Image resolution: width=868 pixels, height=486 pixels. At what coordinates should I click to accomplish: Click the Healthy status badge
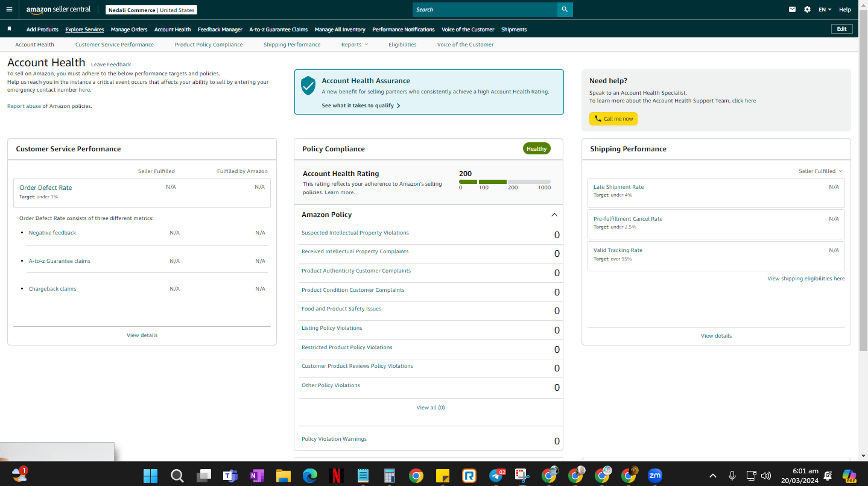pos(536,149)
